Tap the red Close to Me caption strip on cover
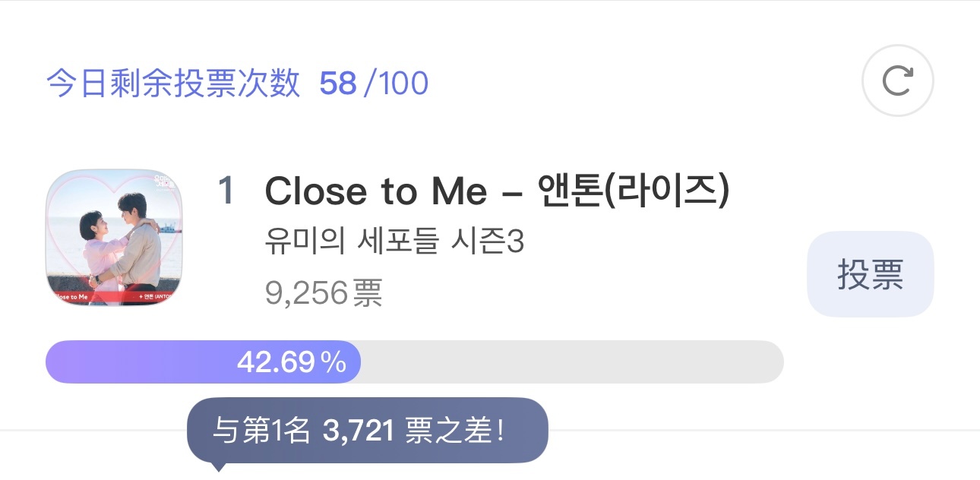This screenshot has width=980, height=480. click(115, 297)
